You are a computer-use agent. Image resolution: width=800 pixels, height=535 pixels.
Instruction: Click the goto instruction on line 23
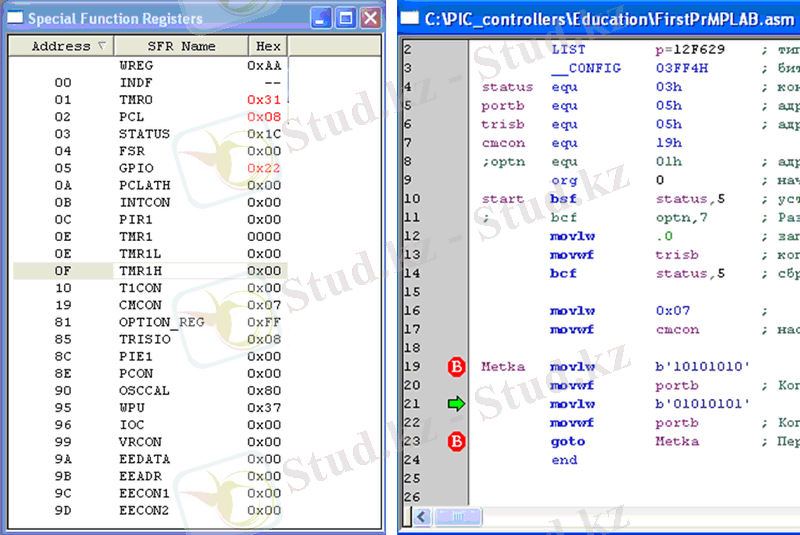tap(567, 441)
